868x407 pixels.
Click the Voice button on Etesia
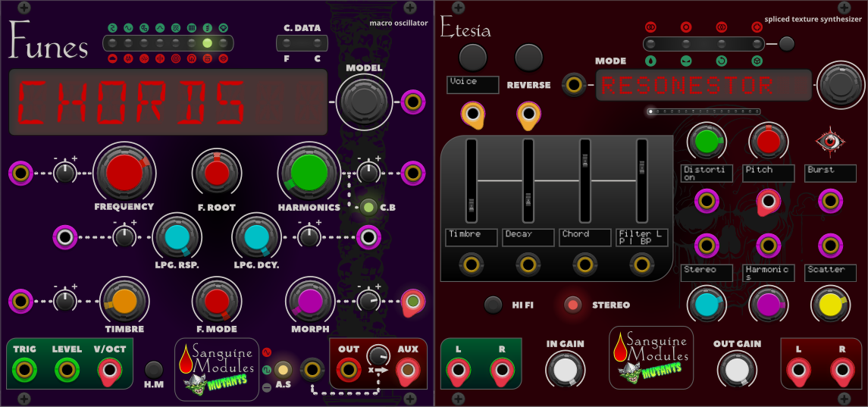click(x=473, y=56)
